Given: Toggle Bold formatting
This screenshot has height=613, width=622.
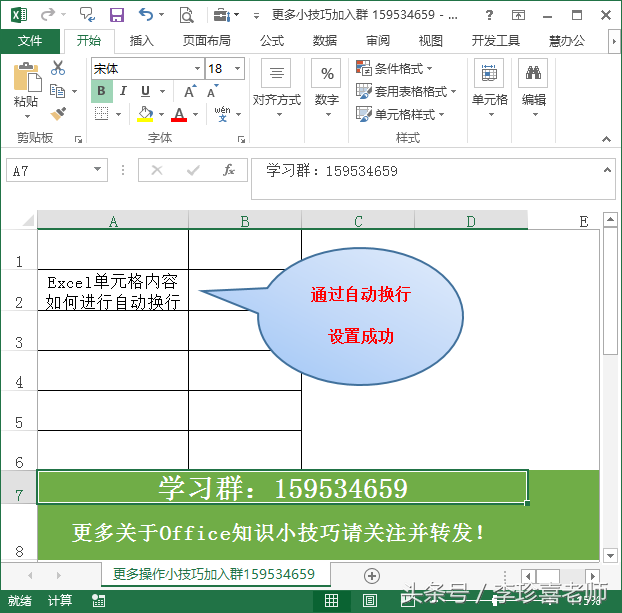Looking at the screenshot, I should (x=102, y=91).
